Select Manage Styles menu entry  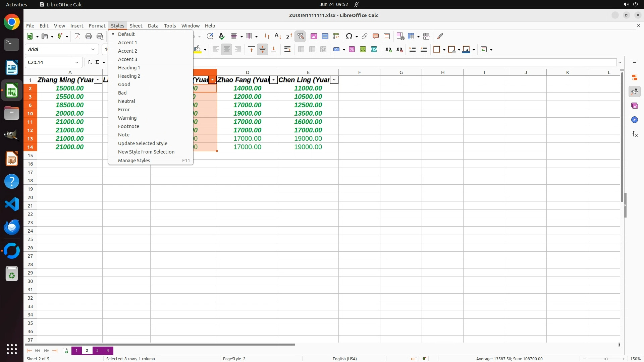coord(134,161)
